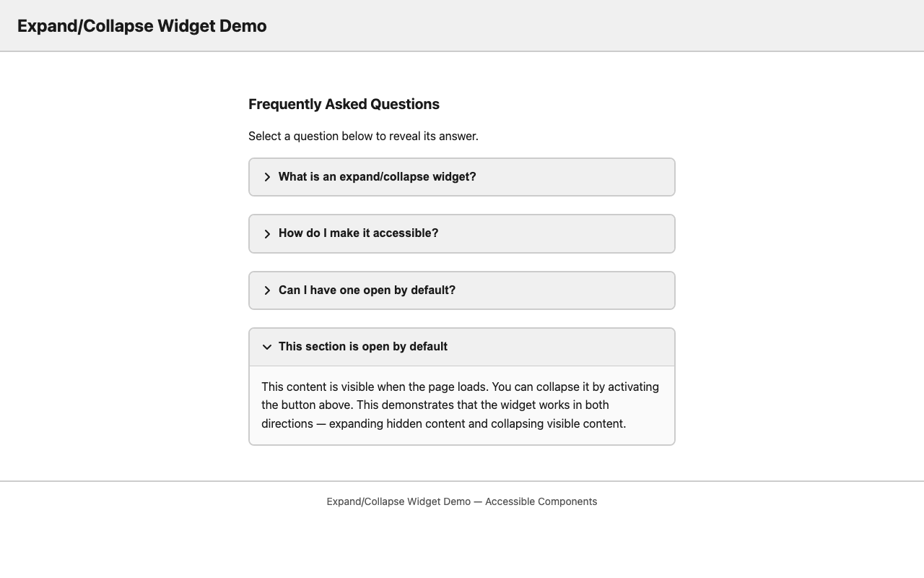Click the right-arrow icon beside 'How do I make it accessible?'
This screenshot has height=578, width=924.
266,233
